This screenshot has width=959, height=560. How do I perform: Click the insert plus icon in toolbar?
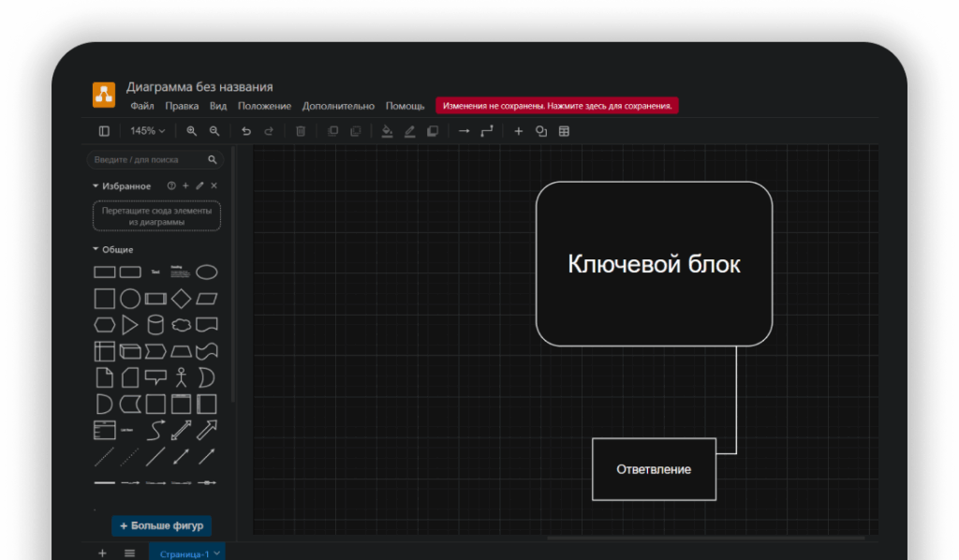(x=519, y=131)
